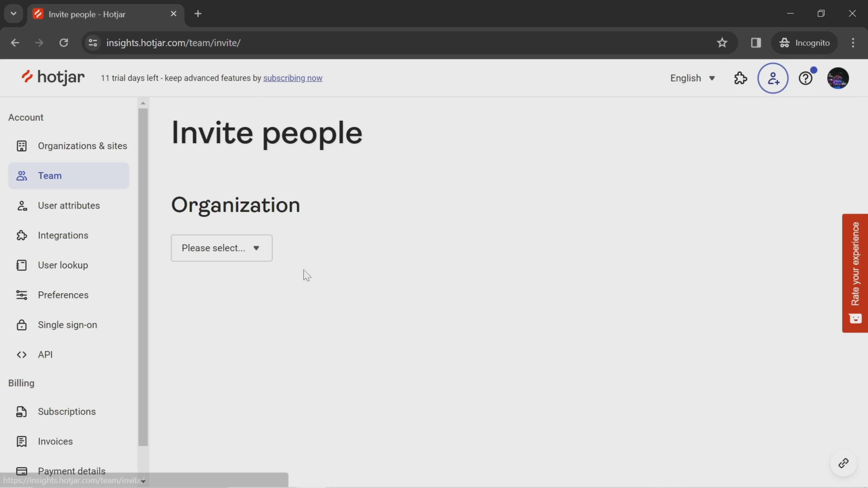Click the Invoices menu item
The width and height of the screenshot is (868, 488).
click(x=55, y=441)
